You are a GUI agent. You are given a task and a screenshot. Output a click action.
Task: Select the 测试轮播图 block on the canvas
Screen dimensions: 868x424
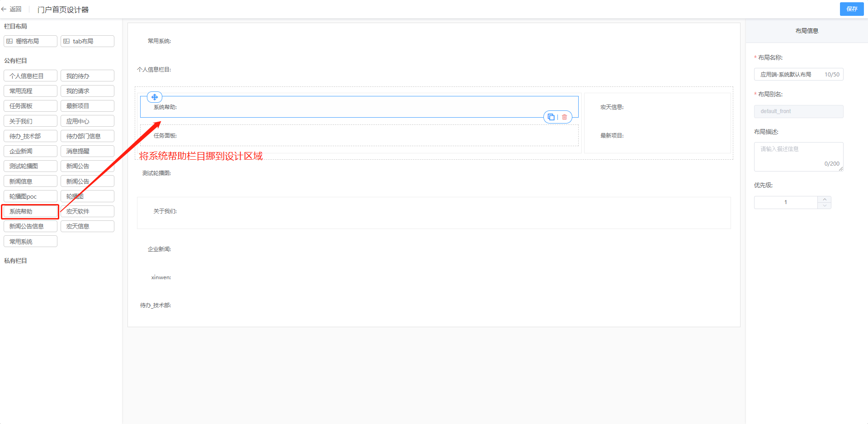434,173
